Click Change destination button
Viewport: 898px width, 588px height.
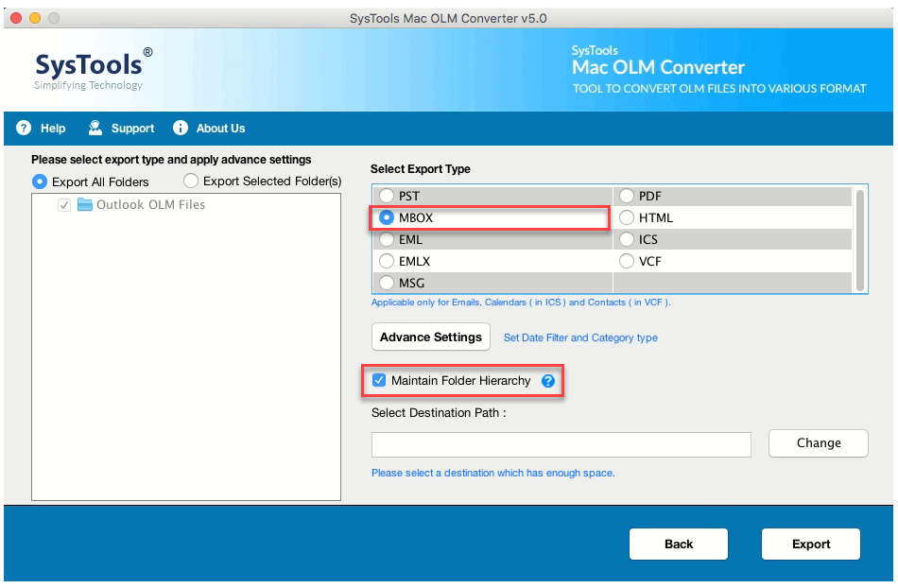coord(819,443)
